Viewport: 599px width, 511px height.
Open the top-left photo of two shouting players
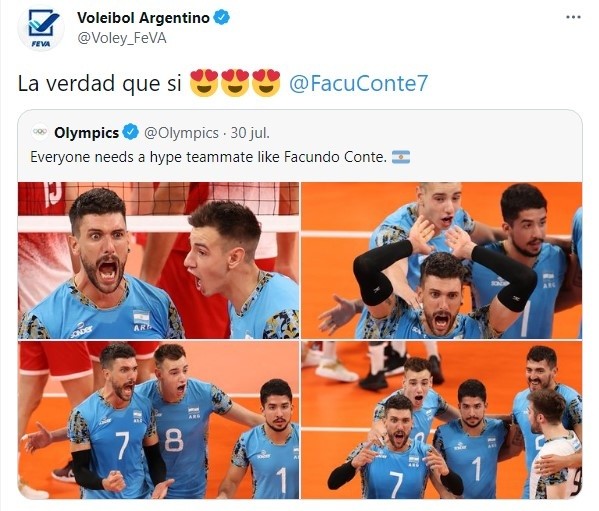click(159, 260)
